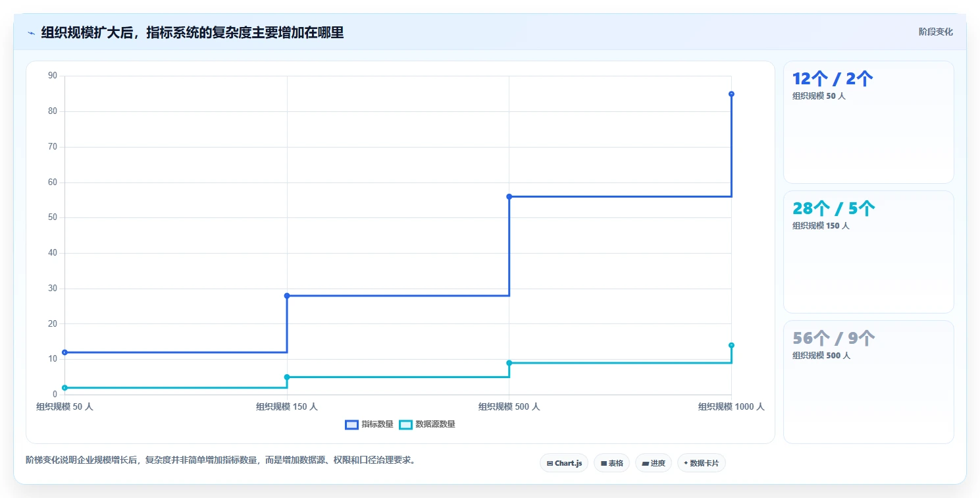The image size is (980, 498).
Task: Click the y-axis tick label 0
Action: (55, 395)
